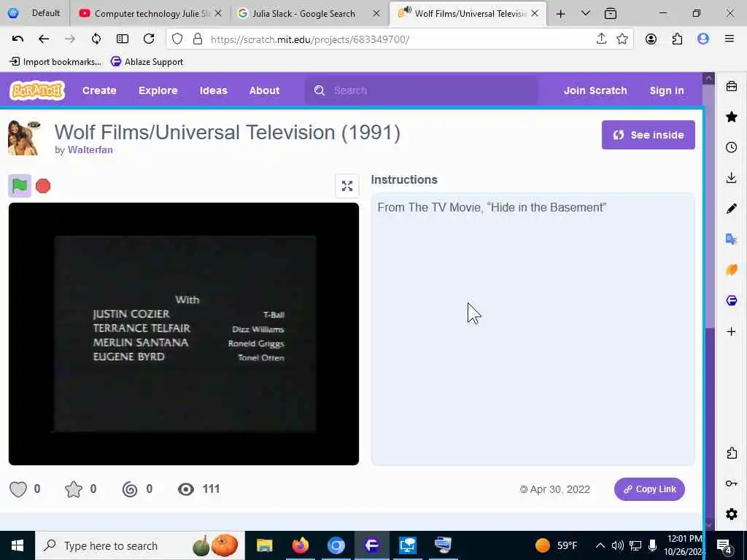Screen dimensions: 747x560
Task: Stop the project with red stop sign
Action: click(43, 186)
